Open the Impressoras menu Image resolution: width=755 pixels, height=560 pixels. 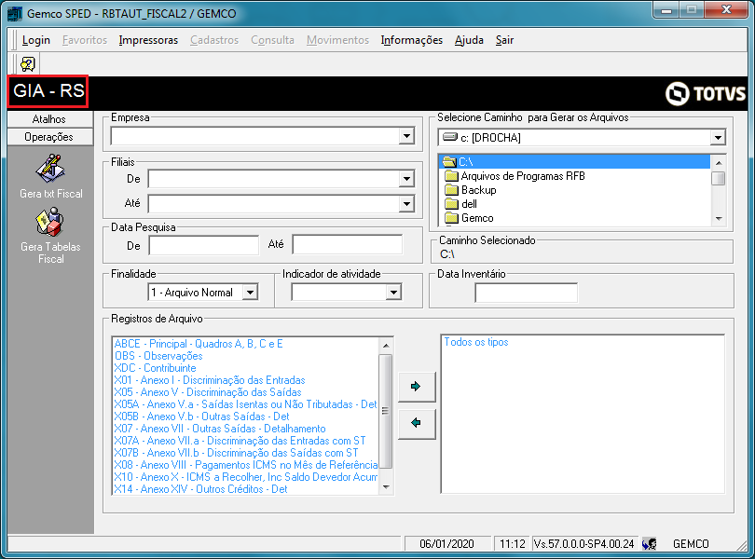point(148,40)
